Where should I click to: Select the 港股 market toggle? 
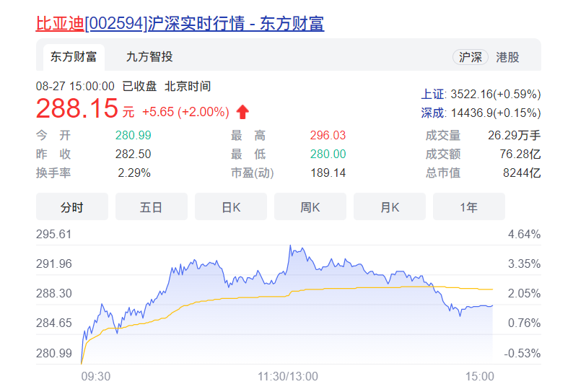tap(507, 57)
